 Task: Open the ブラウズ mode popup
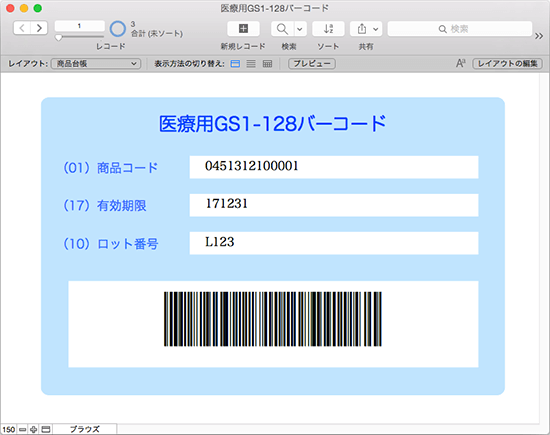85,429
